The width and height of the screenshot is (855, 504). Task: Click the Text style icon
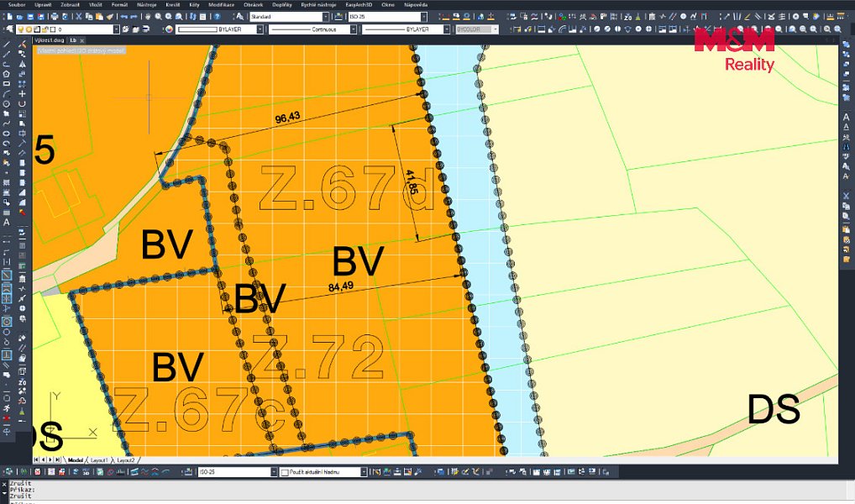239,17
